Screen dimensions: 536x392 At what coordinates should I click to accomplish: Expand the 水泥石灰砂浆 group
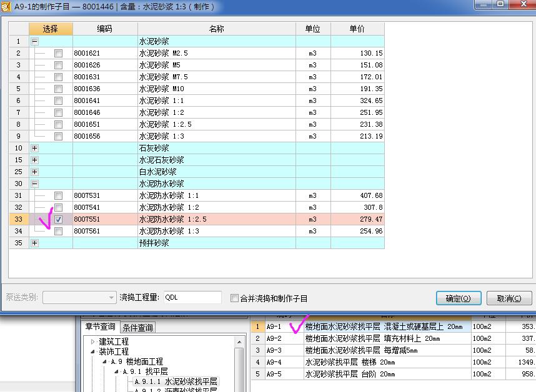(x=34, y=160)
